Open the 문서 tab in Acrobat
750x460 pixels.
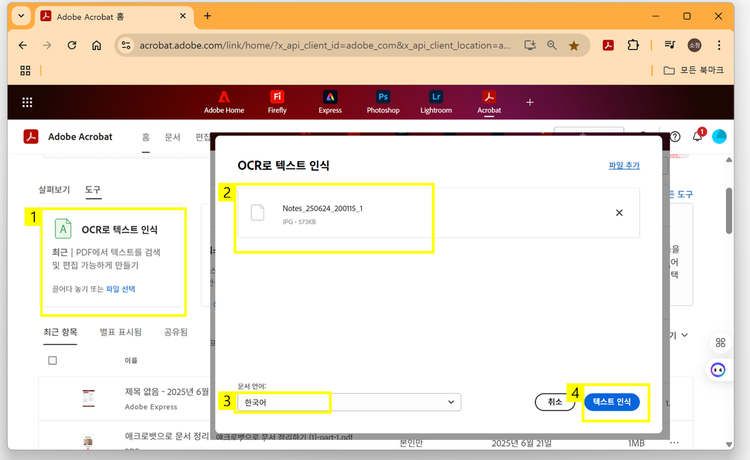coord(172,137)
